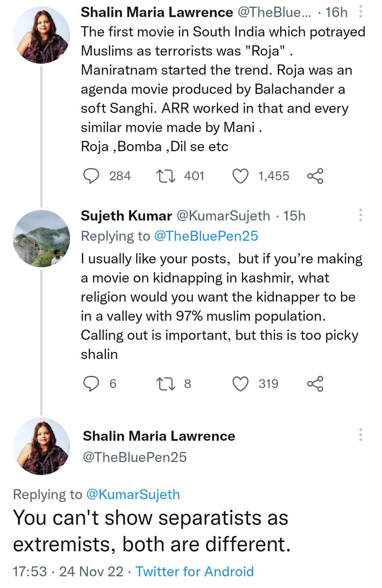View Shalin Maria Lawrence's bottom profile avatar
382x588 pixels.
coord(41,446)
